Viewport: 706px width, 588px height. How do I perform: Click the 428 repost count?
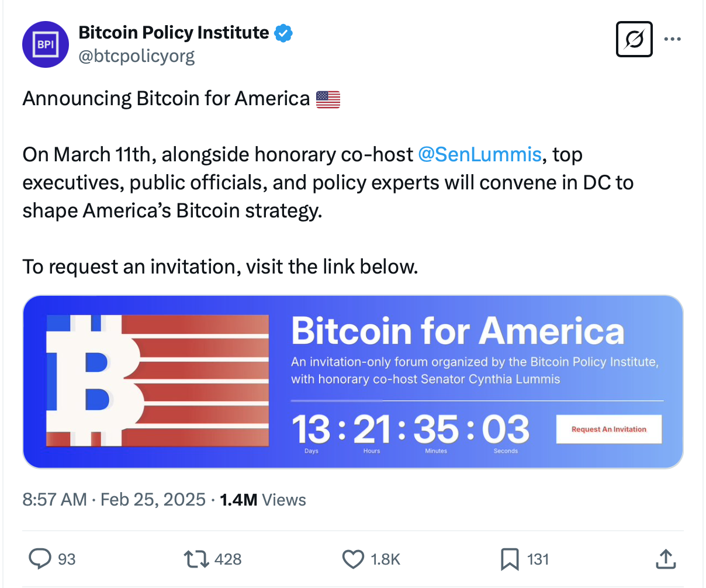click(x=228, y=559)
